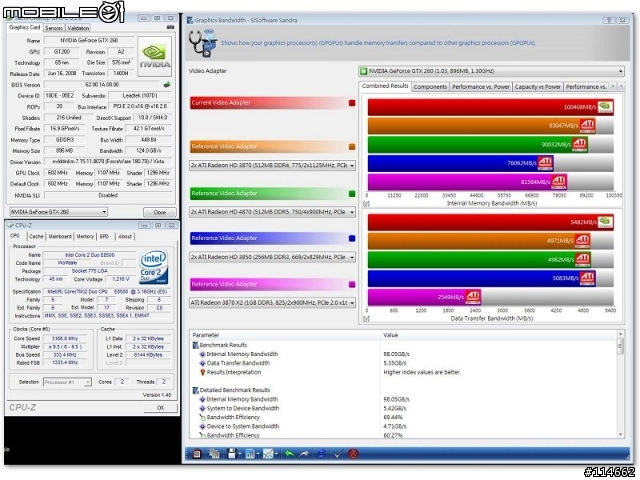Click the line graph icon in Sandra toolbar
The image size is (640, 480).
click(268, 453)
